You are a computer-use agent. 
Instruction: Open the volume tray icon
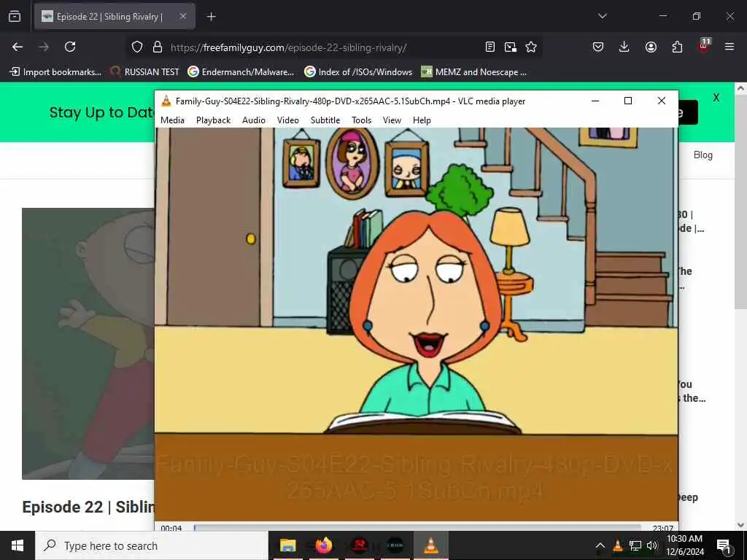coord(652,545)
